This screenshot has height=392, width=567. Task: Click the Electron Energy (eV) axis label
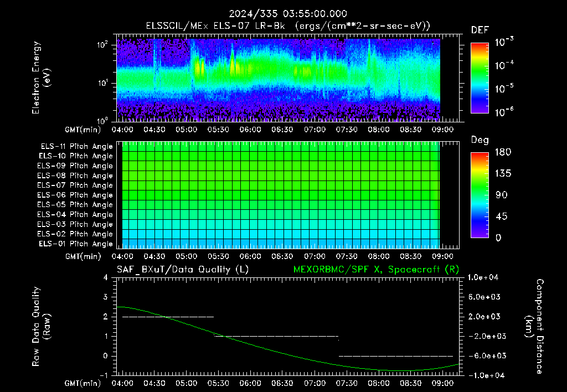pos(41,78)
